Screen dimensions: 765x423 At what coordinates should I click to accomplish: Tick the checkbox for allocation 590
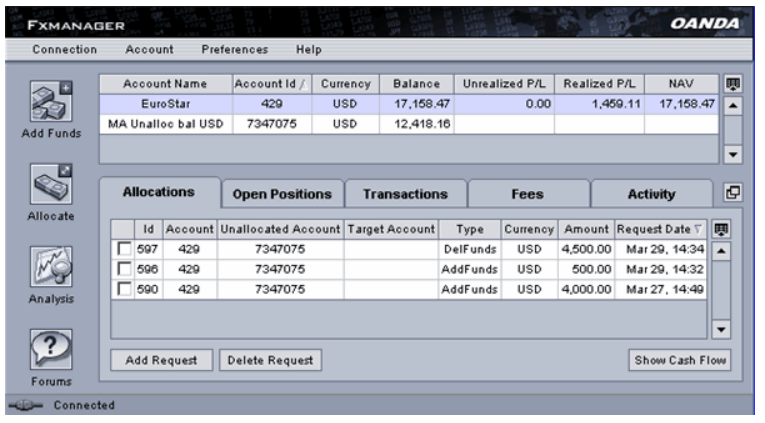(x=124, y=289)
